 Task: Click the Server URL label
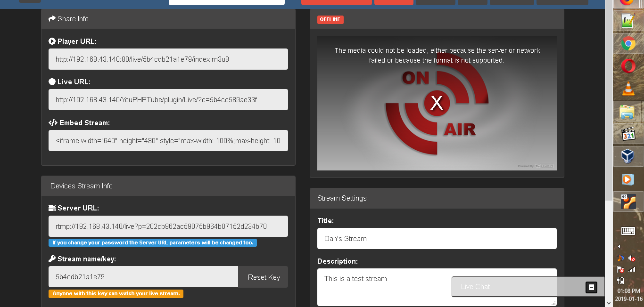click(74, 208)
